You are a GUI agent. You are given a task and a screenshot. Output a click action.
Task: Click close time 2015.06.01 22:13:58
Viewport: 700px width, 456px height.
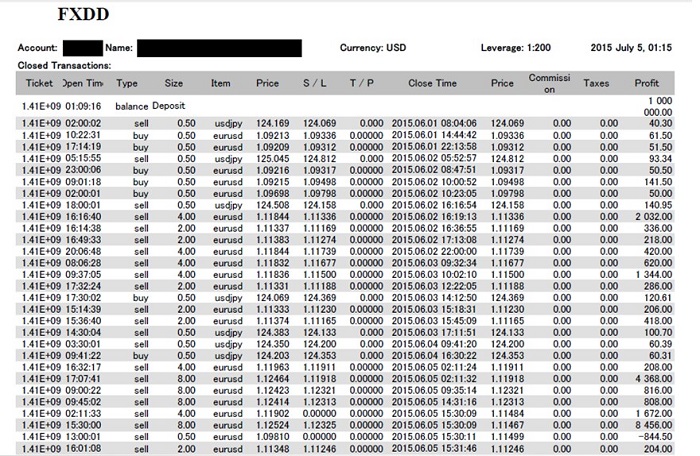click(434, 147)
